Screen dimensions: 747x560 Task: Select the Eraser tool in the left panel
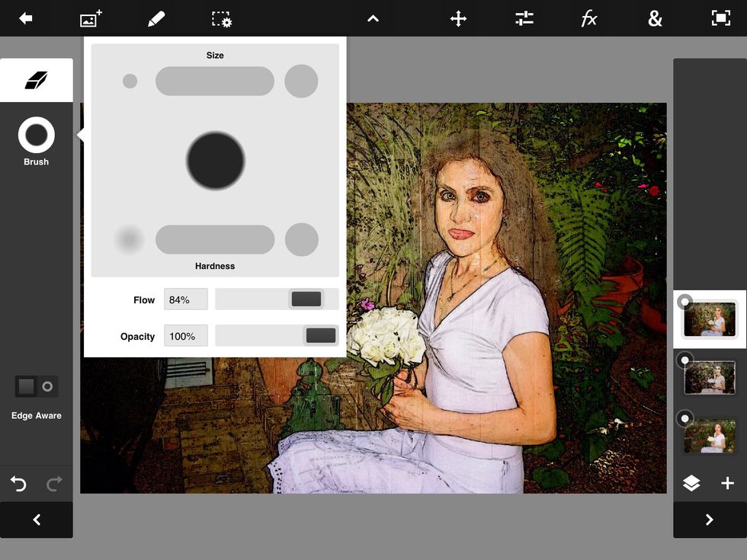(36, 79)
